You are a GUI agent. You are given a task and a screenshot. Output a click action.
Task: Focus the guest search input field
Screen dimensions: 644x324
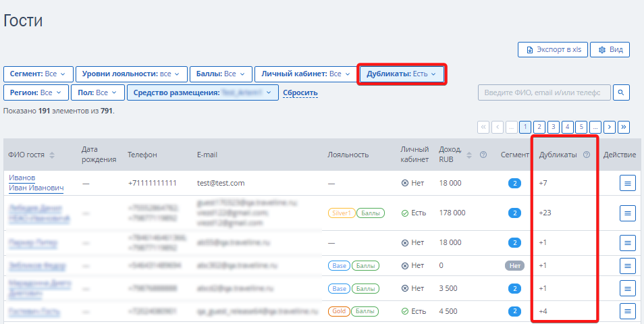[x=544, y=92]
